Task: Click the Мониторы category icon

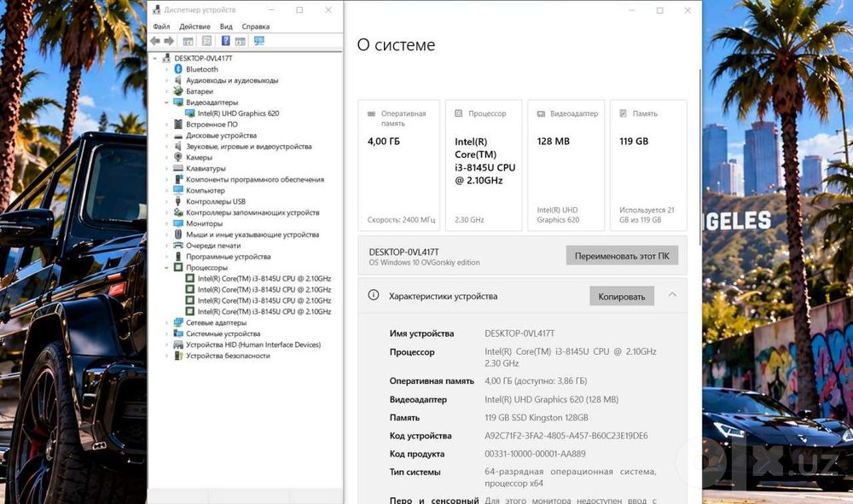Action: pos(178,223)
